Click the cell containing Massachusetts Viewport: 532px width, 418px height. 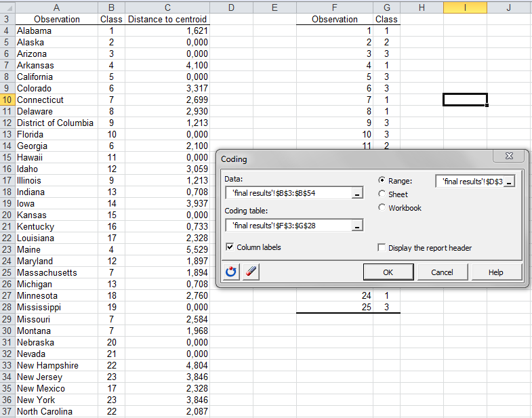(57, 272)
